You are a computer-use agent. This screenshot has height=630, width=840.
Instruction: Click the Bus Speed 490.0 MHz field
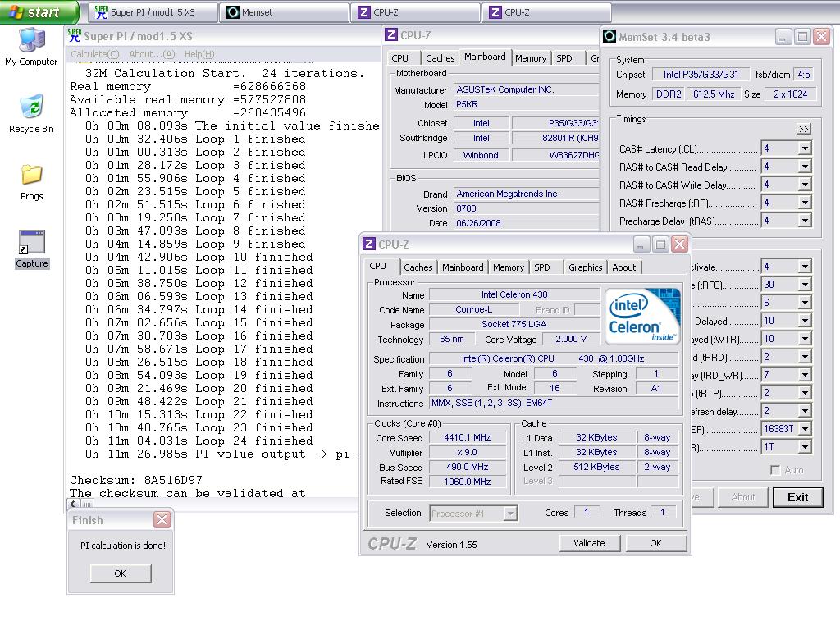(467, 467)
